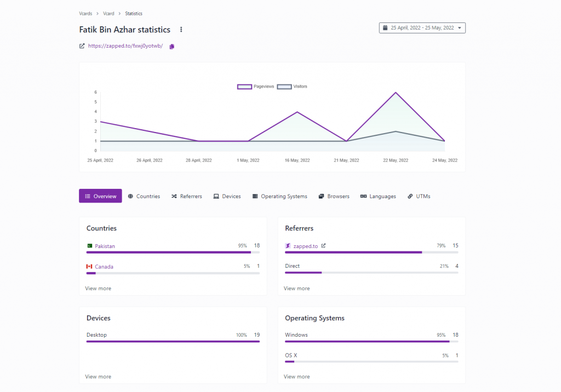Click the laptop icon on Devices tab
This screenshot has height=392, width=561.
[x=216, y=196]
